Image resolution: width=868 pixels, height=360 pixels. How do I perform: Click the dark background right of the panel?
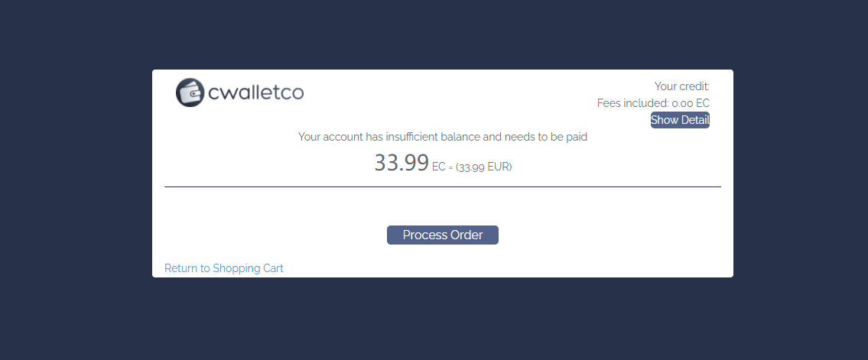(799, 176)
